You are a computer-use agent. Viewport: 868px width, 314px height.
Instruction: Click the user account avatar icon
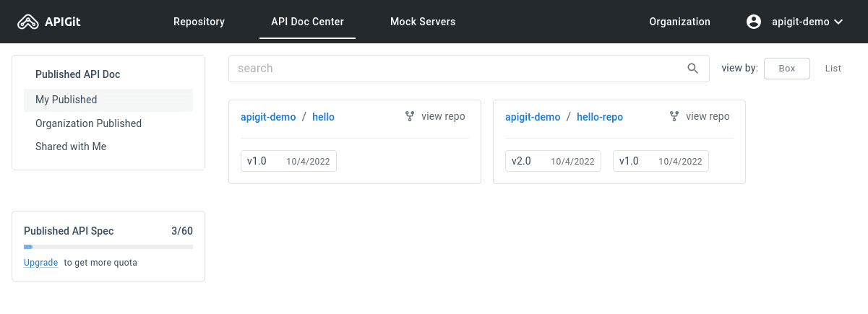click(754, 22)
